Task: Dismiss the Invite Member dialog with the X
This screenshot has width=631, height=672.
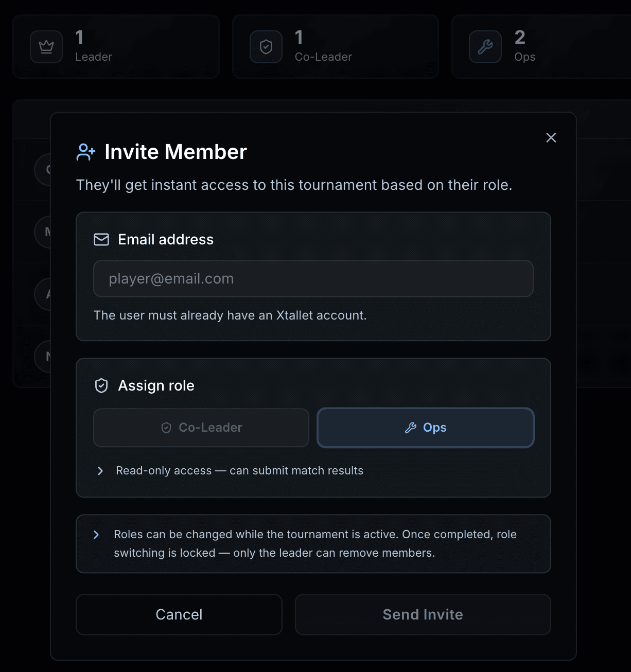Action: [551, 137]
